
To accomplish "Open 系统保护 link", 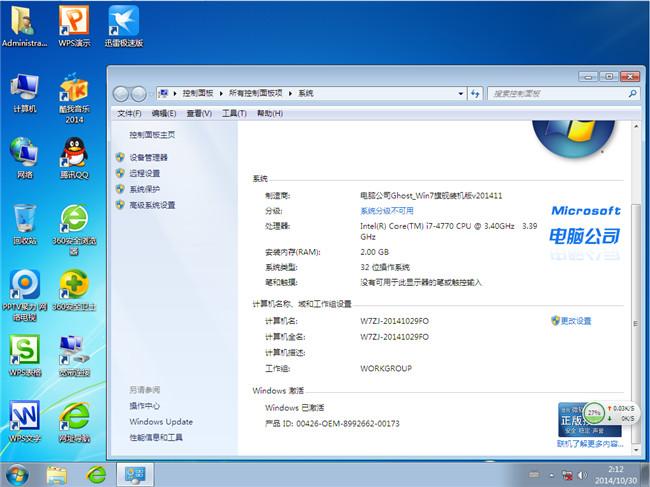I will pyautogui.click(x=144, y=189).
